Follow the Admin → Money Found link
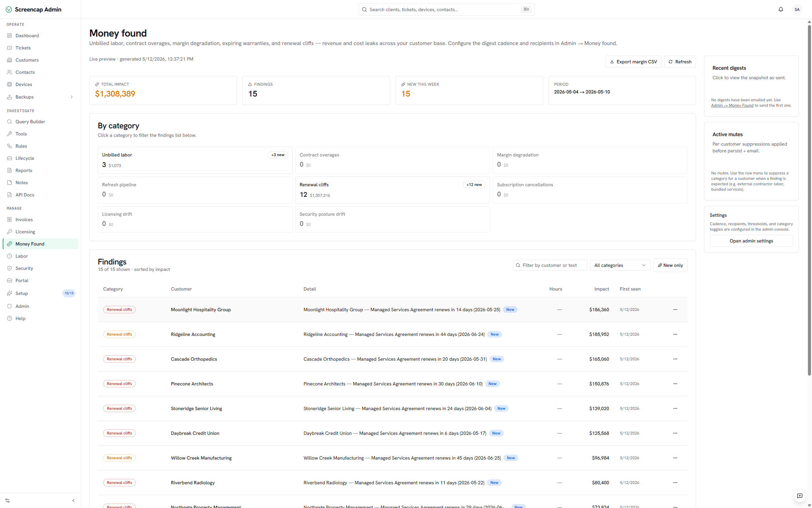This screenshot has width=812, height=508. pyautogui.click(x=732, y=105)
